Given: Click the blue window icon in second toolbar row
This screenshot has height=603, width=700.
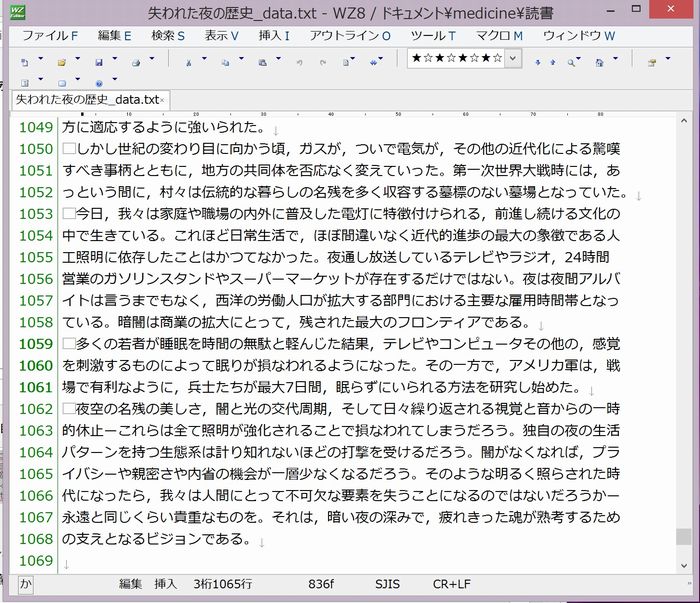Looking at the screenshot, I should (62, 83).
